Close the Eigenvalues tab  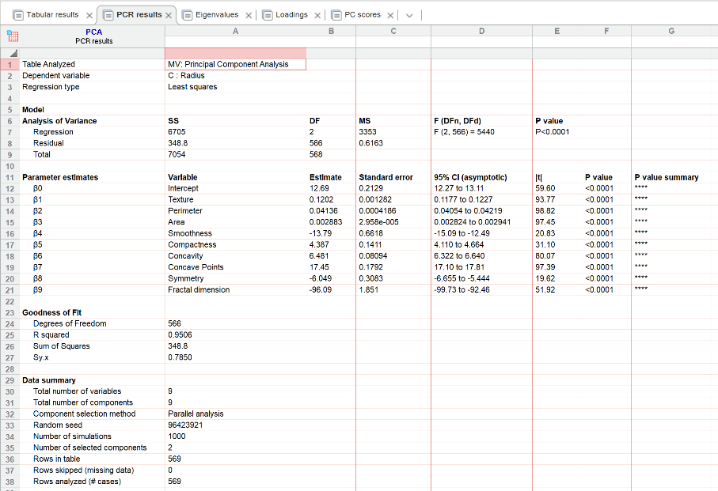(x=248, y=16)
